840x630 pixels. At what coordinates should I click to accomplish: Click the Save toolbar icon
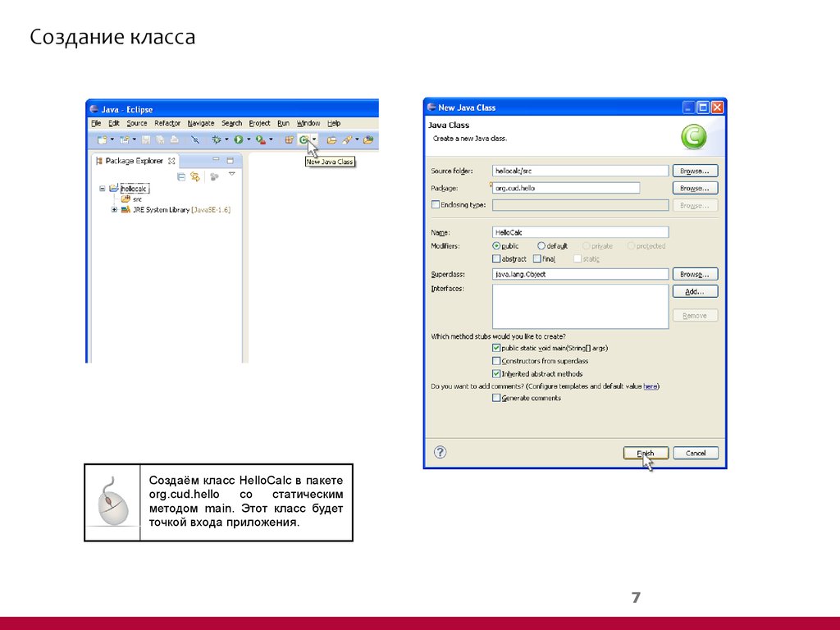(x=145, y=139)
